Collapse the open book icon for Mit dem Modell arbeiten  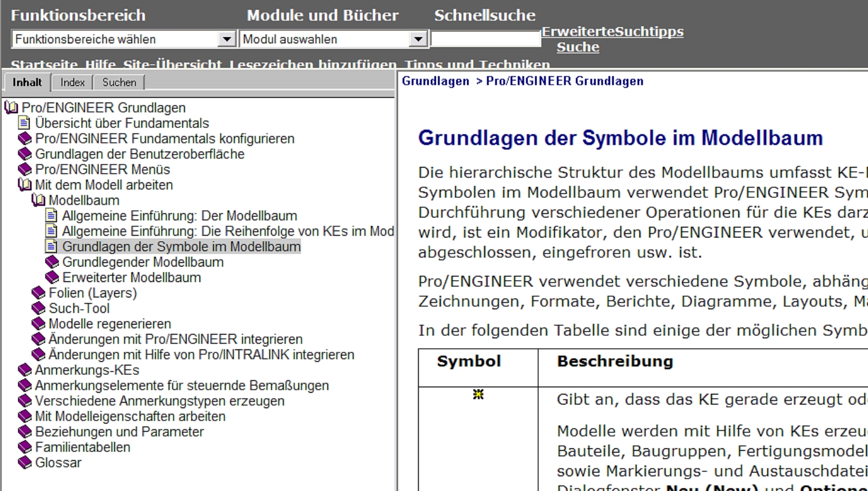click(25, 185)
